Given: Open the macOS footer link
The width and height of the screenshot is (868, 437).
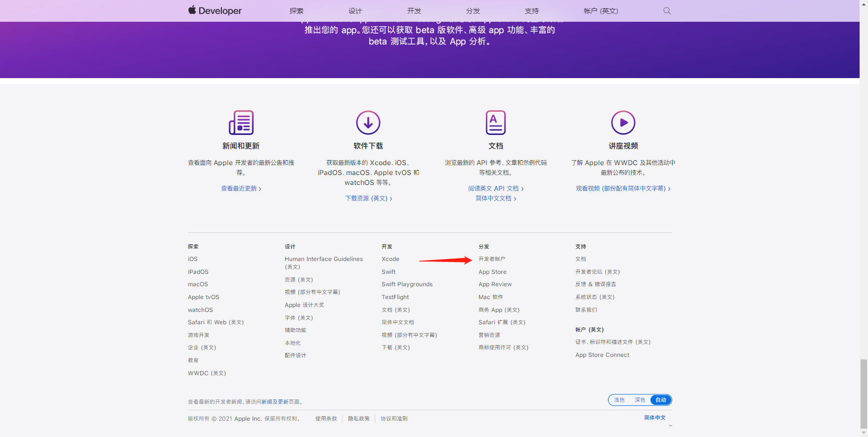Looking at the screenshot, I should tap(198, 284).
